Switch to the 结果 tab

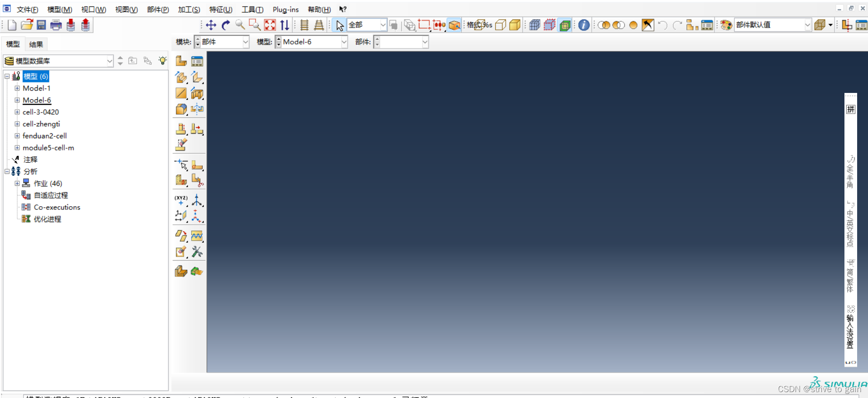pos(36,44)
